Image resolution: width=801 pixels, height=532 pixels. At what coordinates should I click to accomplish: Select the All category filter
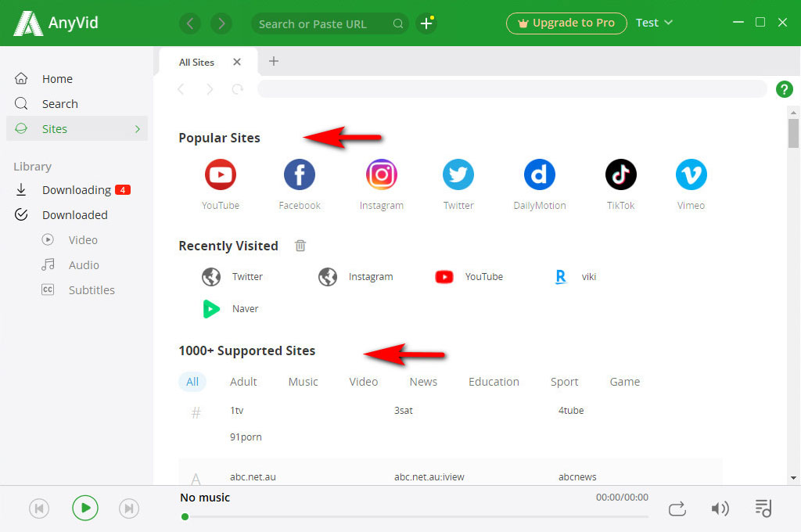click(x=192, y=382)
